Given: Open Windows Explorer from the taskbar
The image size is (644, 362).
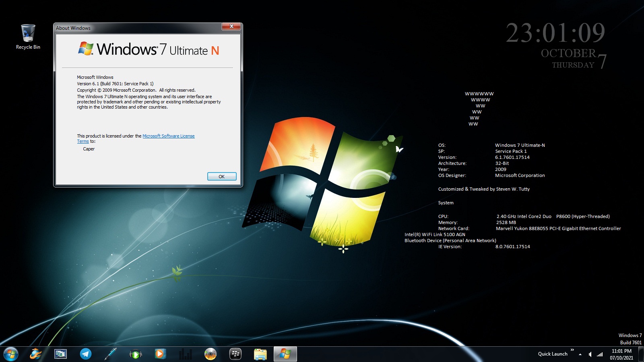Looking at the screenshot, I should pyautogui.click(x=260, y=354).
